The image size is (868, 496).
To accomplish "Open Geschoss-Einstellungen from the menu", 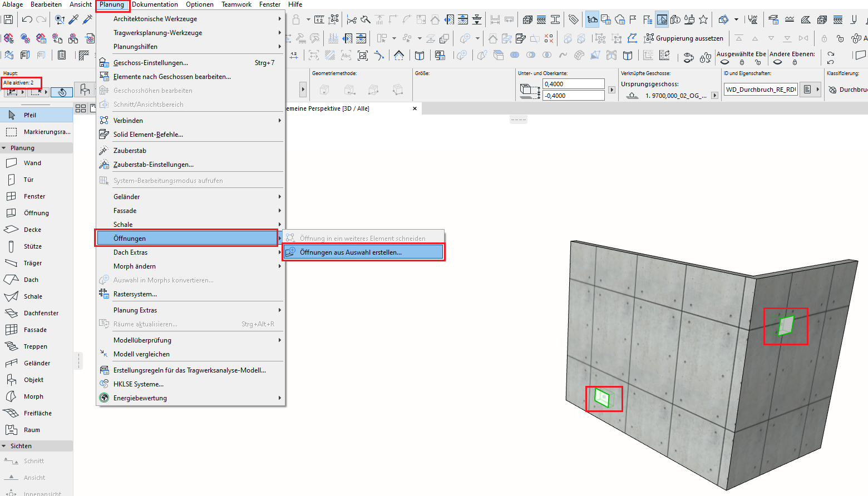I will tap(150, 63).
